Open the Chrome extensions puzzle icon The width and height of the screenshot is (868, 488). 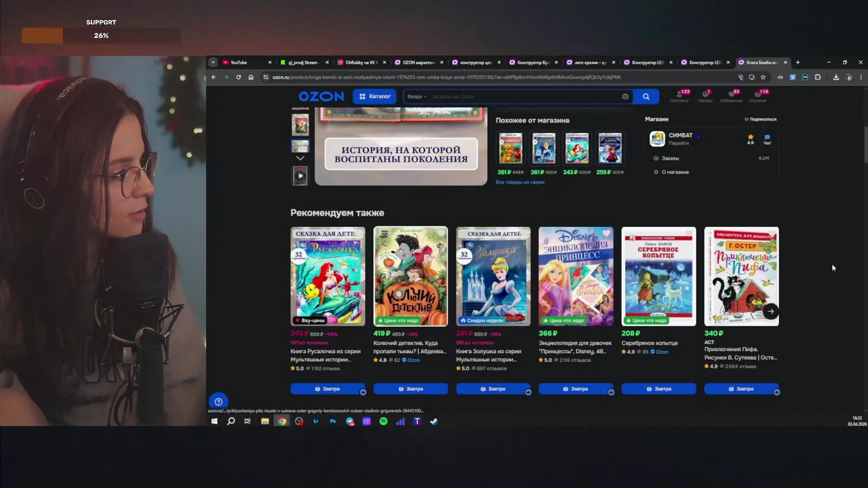point(818,77)
